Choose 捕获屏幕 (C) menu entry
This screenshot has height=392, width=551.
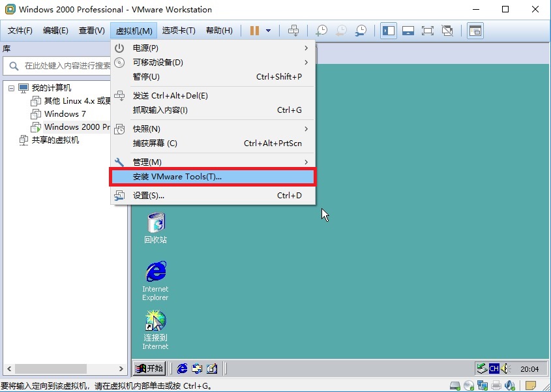point(213,143)
